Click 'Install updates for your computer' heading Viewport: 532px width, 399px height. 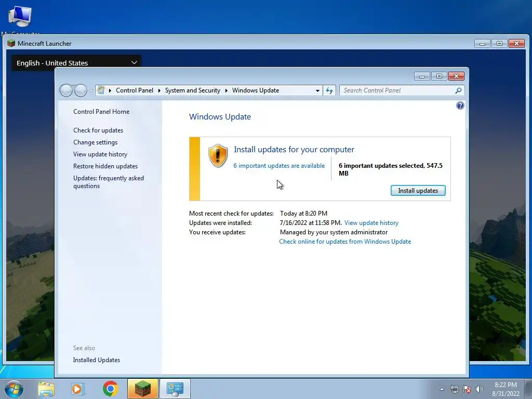(x=294, y=150)
